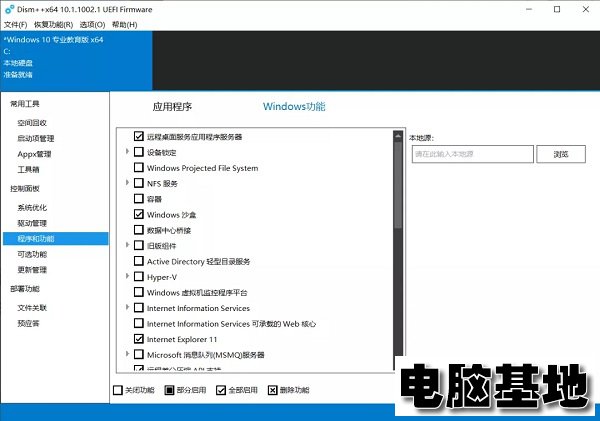Check the 设备锁定 checkbox
The image size is (600, 421).
click(139, 152)
